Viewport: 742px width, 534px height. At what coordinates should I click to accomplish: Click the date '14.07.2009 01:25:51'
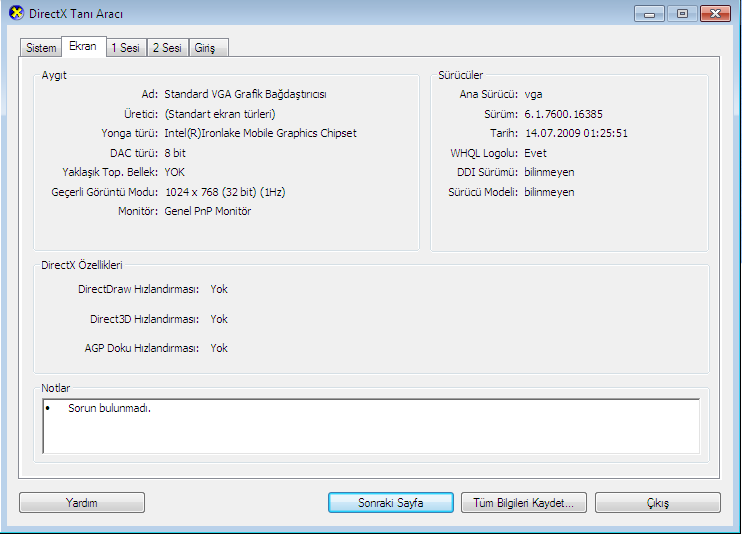[x=576, y=134]
